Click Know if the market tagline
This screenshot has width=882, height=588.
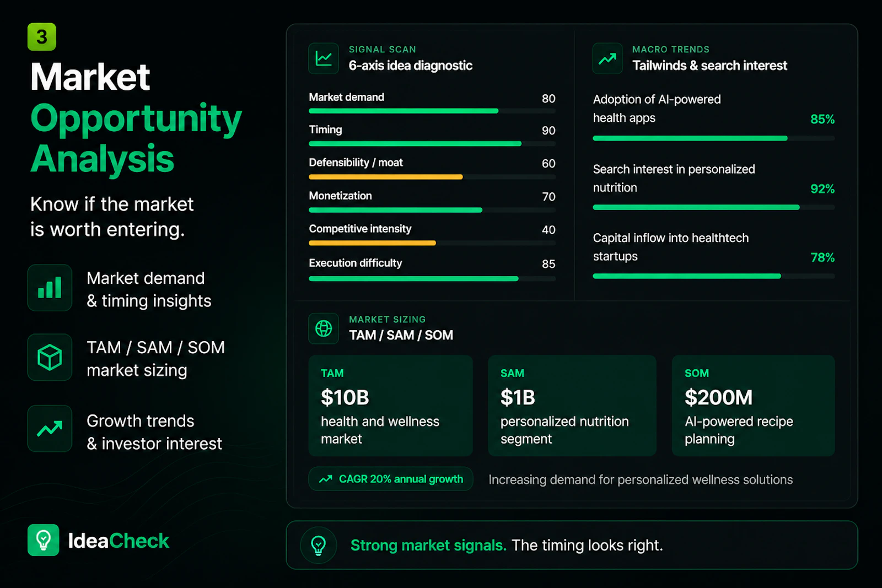pos(112,217)
